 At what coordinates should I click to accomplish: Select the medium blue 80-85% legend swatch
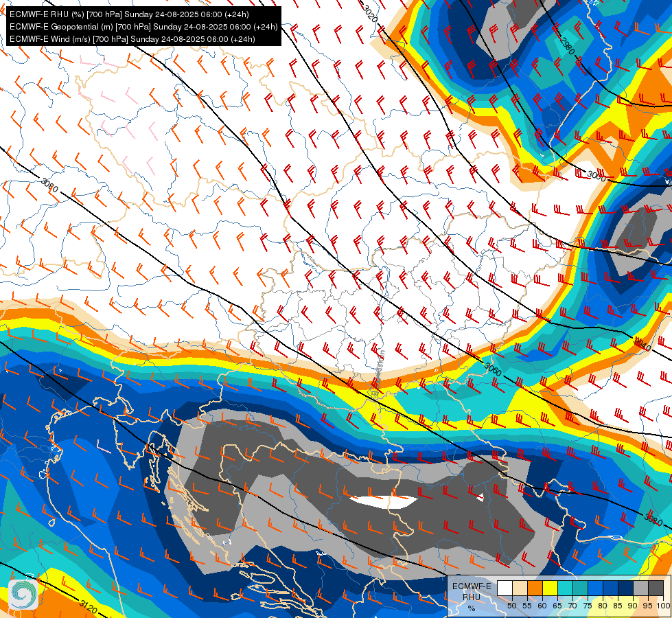coord(611,588)
